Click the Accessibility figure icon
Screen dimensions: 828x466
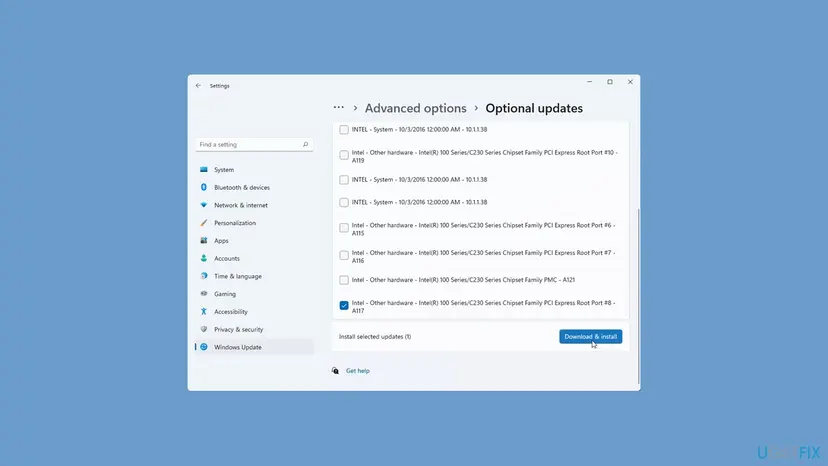click(x=204, y=312)
